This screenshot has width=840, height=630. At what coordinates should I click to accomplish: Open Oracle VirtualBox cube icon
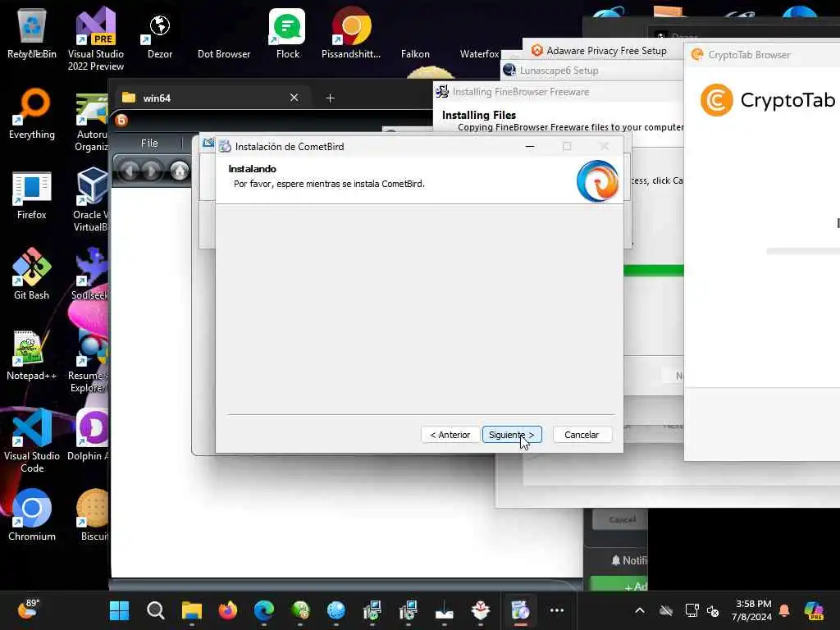click(x=92, y=186)
